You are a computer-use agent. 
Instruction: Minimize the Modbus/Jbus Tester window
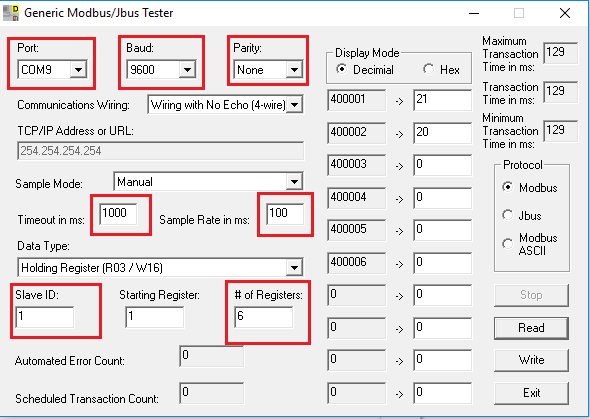pyautogui.click(x=474, y=14)
